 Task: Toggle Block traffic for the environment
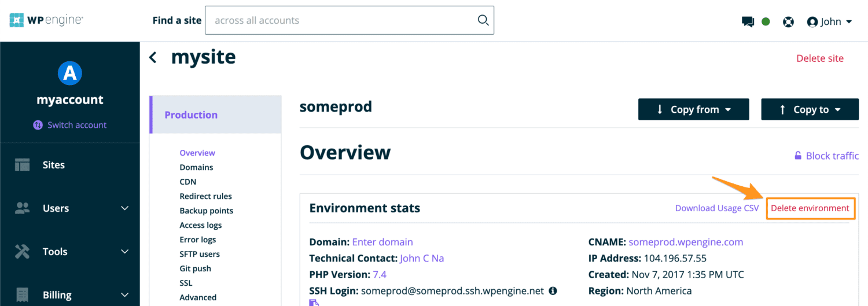click(x=826, y=156)
